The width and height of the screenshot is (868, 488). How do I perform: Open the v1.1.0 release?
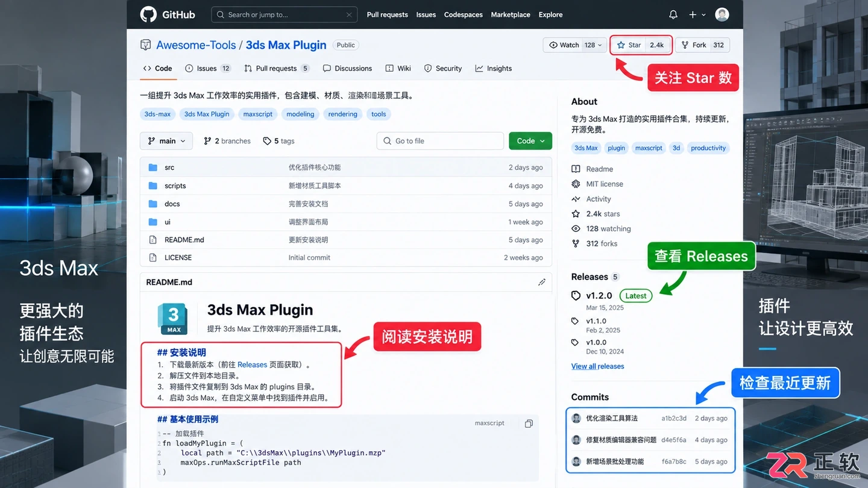click(596, 321)
